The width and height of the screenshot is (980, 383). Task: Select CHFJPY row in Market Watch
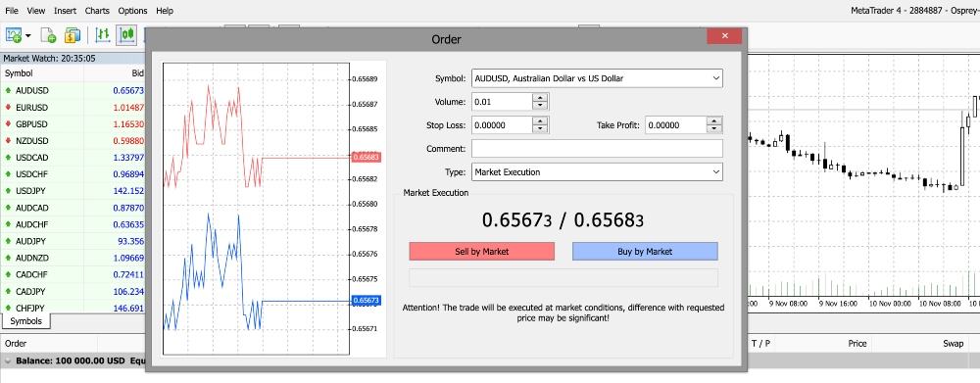[73, 308]
